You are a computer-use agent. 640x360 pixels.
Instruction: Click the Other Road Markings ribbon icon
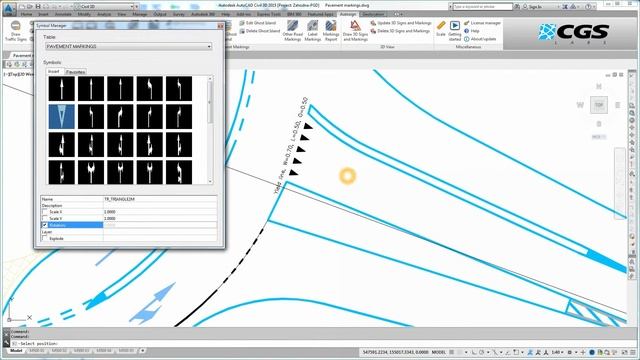click(x=292, y=26)
